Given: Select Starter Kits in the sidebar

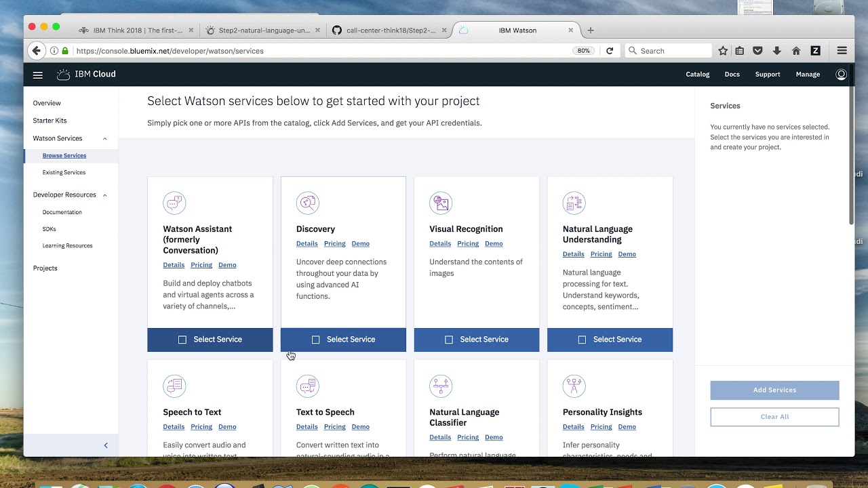Looking at the screenshot, I should 50,121.
